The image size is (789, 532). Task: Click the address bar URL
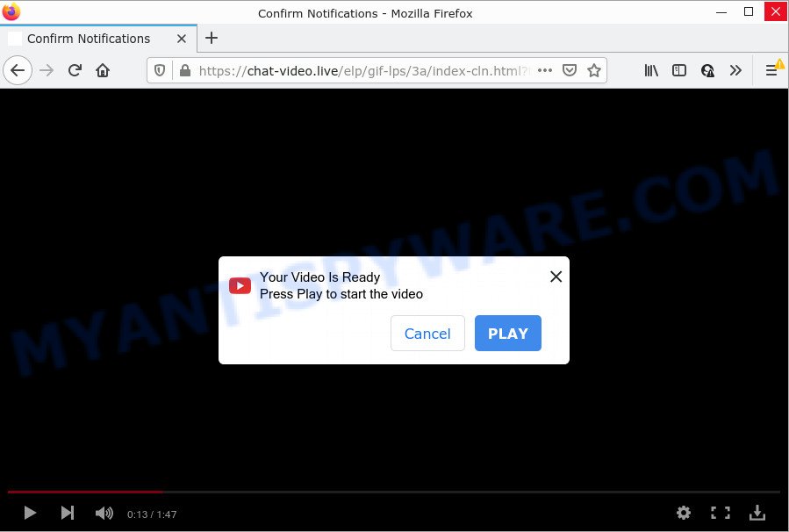click(x=364, y=71)
